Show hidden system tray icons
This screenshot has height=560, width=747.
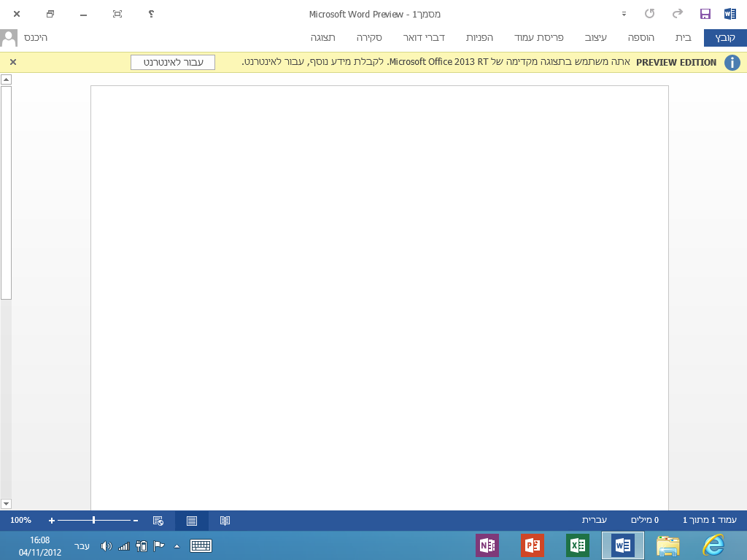pyautogui.click(x=177, y=545)
